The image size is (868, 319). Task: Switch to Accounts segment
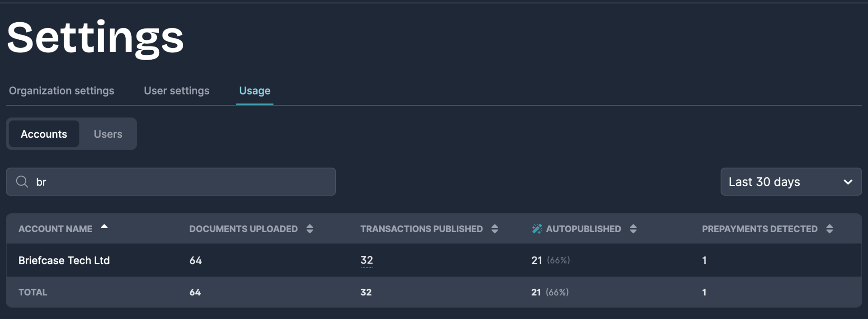click(44, 134)
